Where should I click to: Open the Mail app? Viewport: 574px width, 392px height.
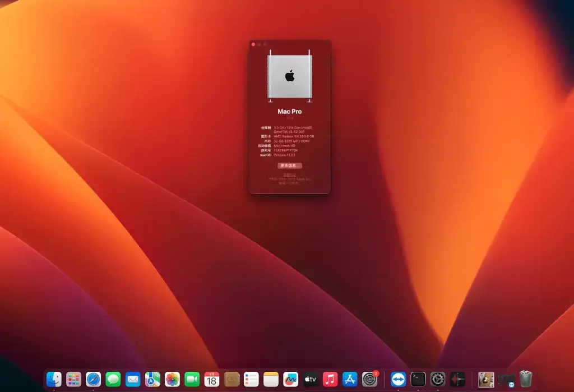[133, 380]
